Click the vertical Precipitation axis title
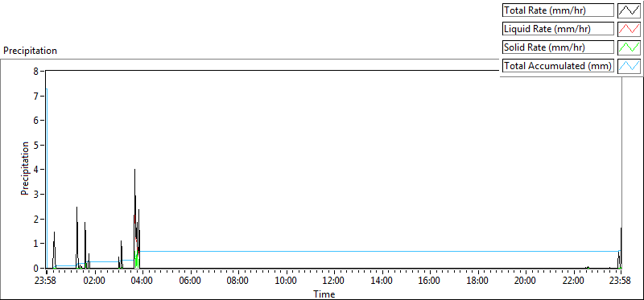Image resolution: width=644 pixels, height=300 pixels. coord(25,168)
